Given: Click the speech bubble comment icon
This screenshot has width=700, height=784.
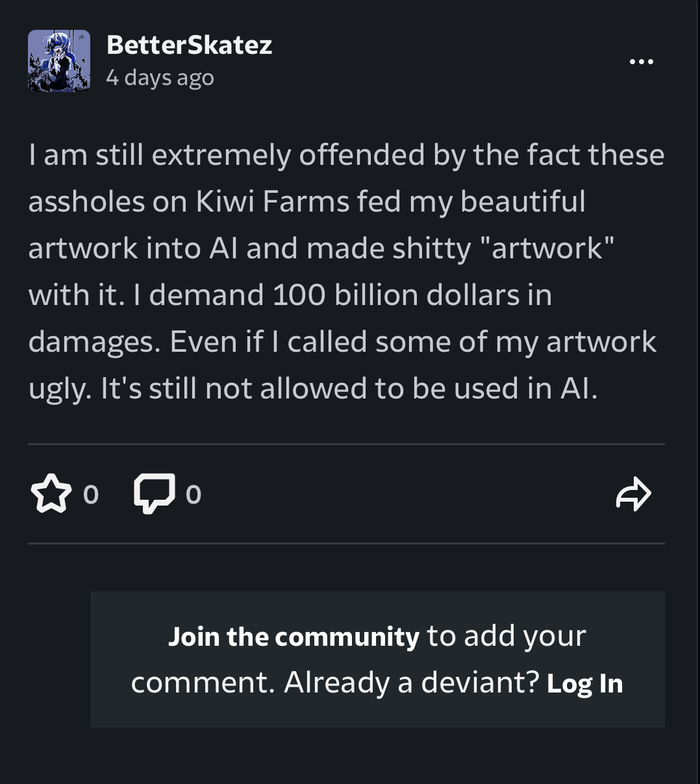Looking at the screenshot, I should point(154,494).
